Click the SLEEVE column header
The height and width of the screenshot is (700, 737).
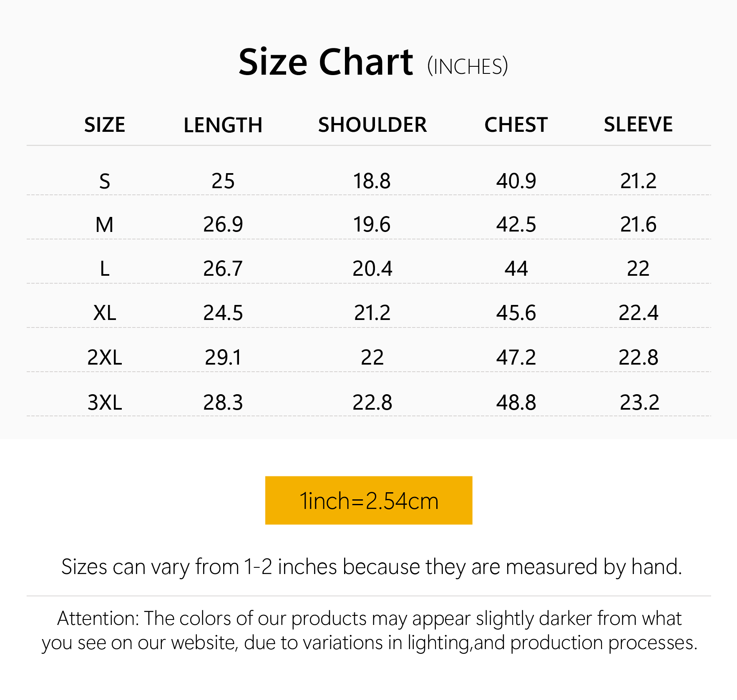tap(638, 124)
